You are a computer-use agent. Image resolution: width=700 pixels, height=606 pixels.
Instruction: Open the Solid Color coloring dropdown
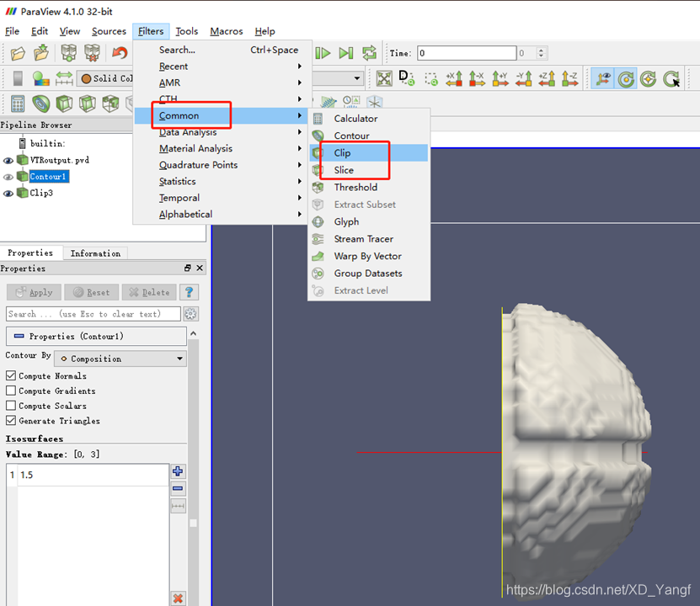106,78
